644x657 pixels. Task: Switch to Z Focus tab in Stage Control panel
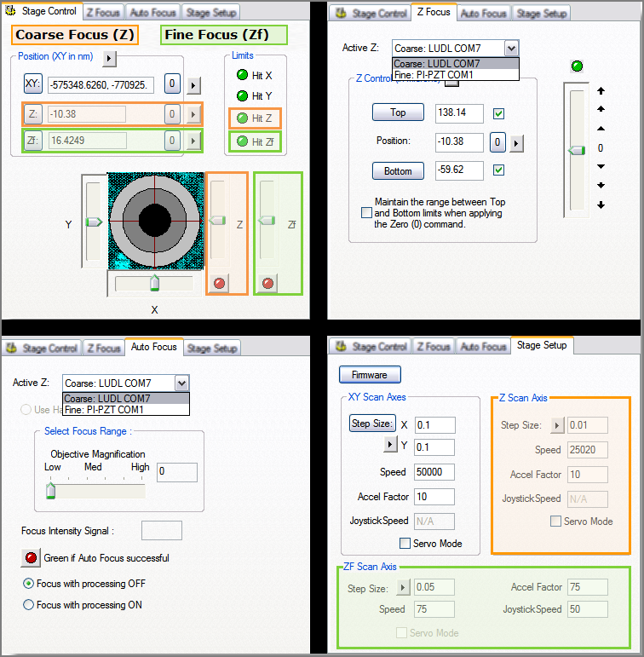click(x=104, y=12)
